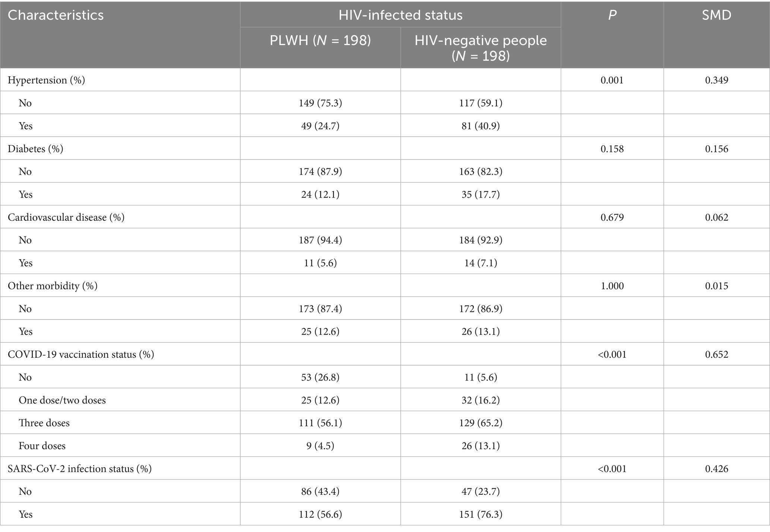
Task: Click the cell showing 149 (75.3)
Action: pyautogui.click(x=320, y=103)
